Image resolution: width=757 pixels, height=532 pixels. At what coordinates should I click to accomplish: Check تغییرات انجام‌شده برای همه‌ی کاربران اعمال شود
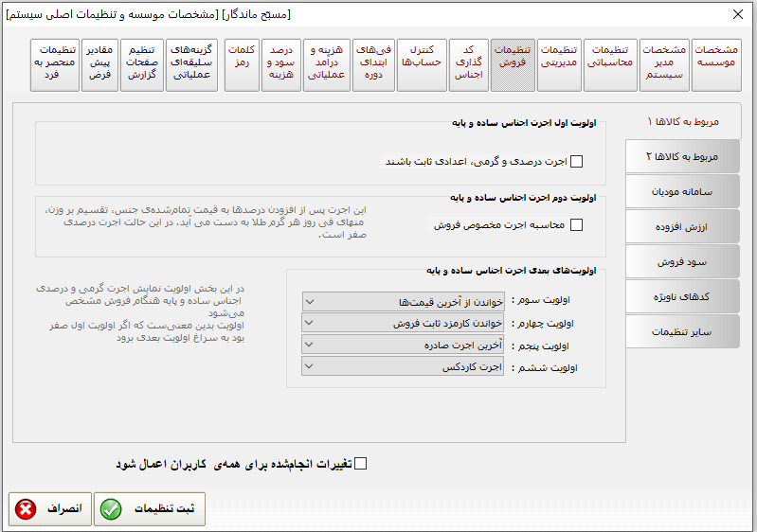coord(359,464)
